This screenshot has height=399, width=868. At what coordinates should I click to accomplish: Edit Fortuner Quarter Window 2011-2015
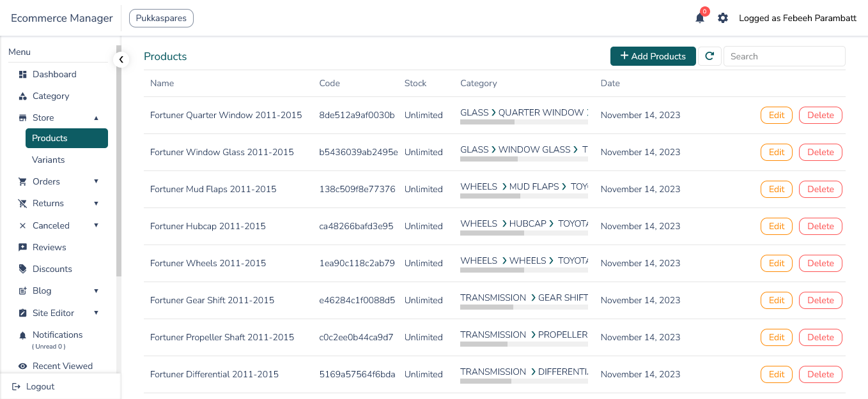click(x=776, y=116)
